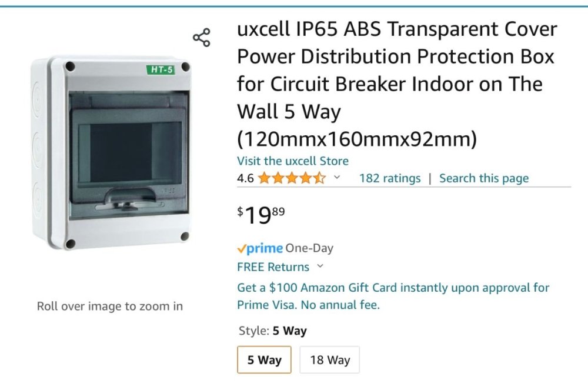Click the uxcell IP65 product title

pos(397,84)
